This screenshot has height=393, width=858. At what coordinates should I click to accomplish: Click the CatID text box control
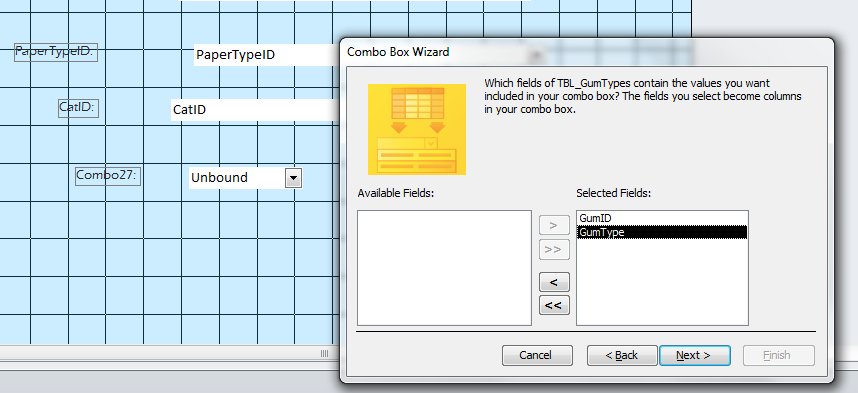(x=253, y=109)
